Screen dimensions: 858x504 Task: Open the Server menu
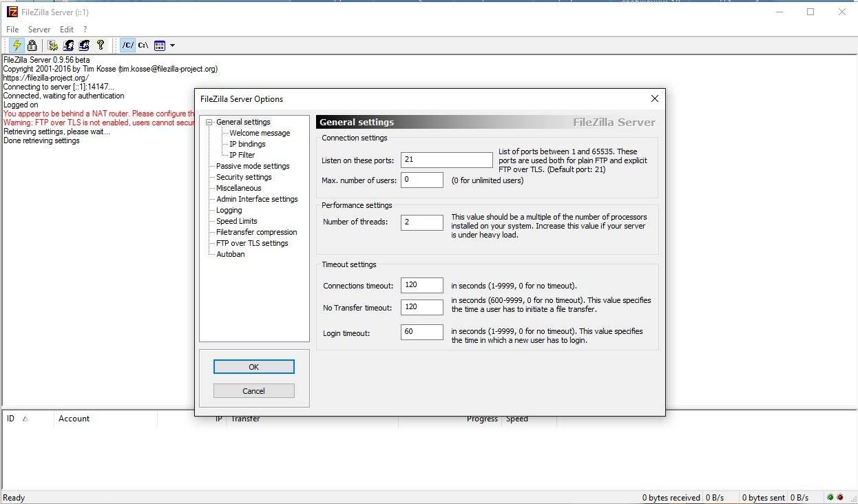[x=39, y=30]
